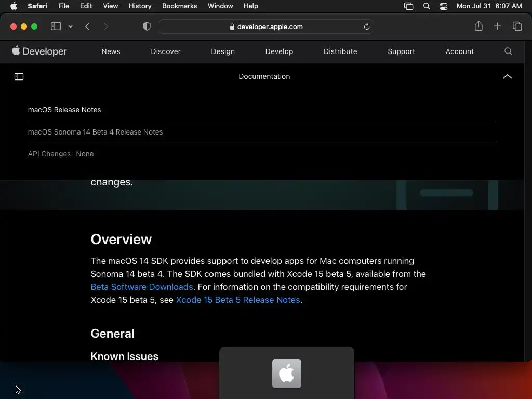Open the History menu
This screenshot has width=532, height=399.
(140, 6)
